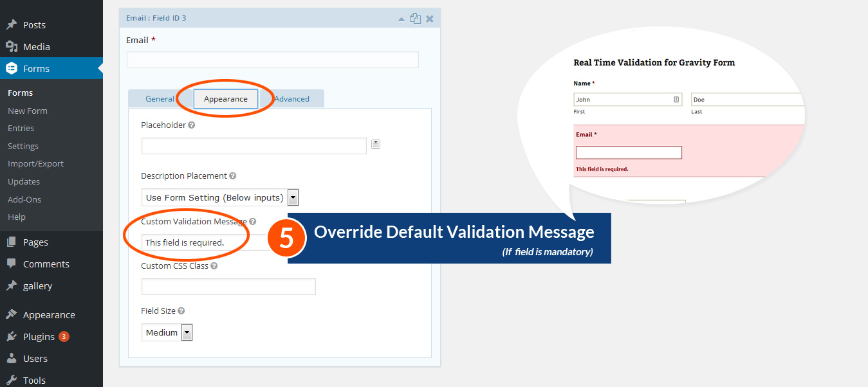868x387 pixels.
Task: Click the Plugins update count badge
Action: tap(64, 337)
